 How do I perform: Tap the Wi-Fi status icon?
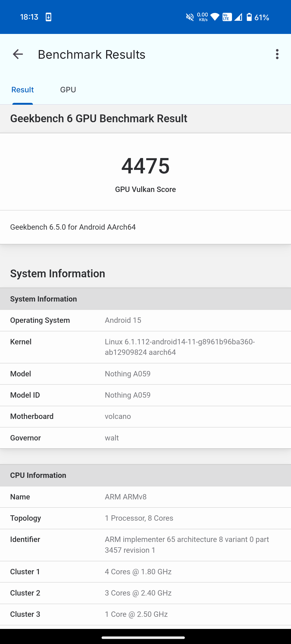point(215,17)
